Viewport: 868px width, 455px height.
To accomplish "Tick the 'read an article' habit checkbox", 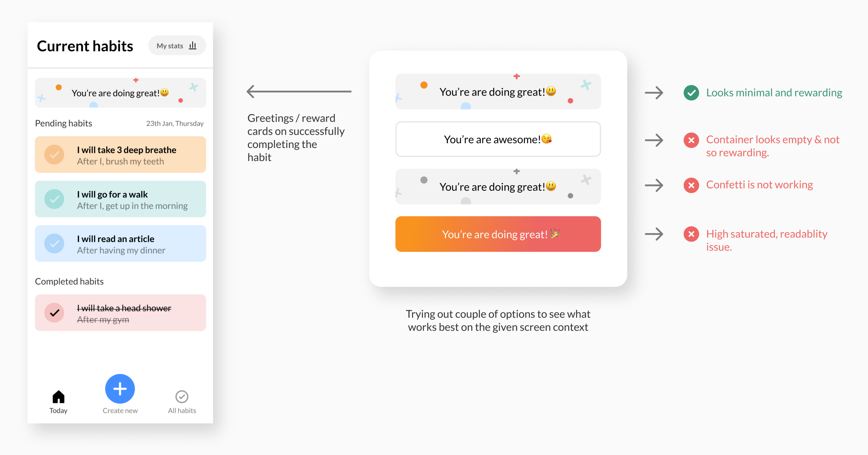I will [x=54, y=243].
